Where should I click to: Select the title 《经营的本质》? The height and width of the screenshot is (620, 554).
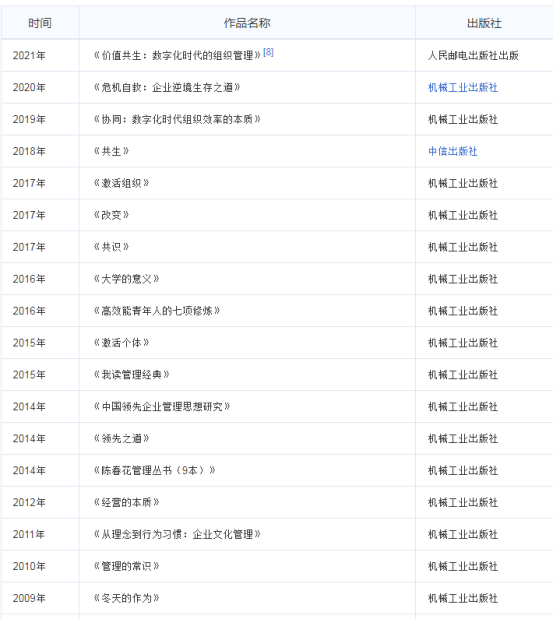click(127, 502)
